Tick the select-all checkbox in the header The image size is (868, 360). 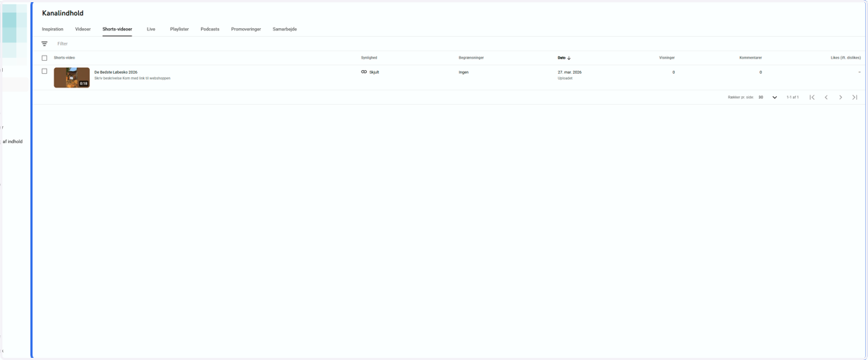click(x=44, y=58)
